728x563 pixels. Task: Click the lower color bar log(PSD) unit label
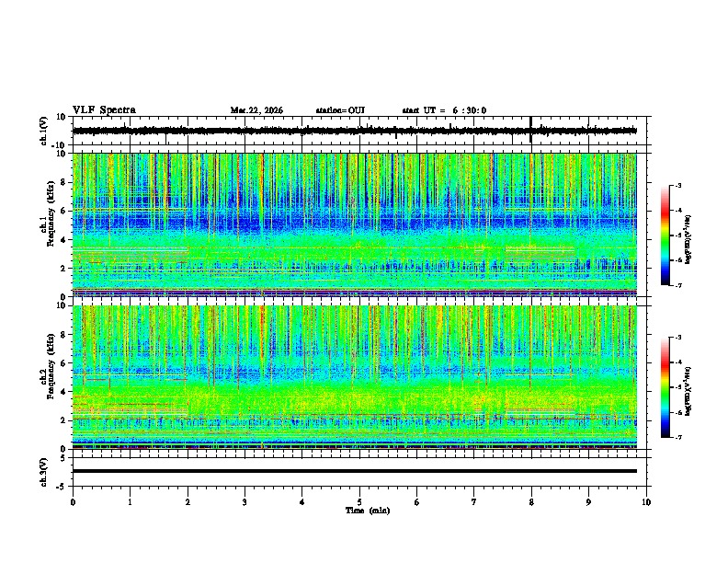(x=688, y=391)
